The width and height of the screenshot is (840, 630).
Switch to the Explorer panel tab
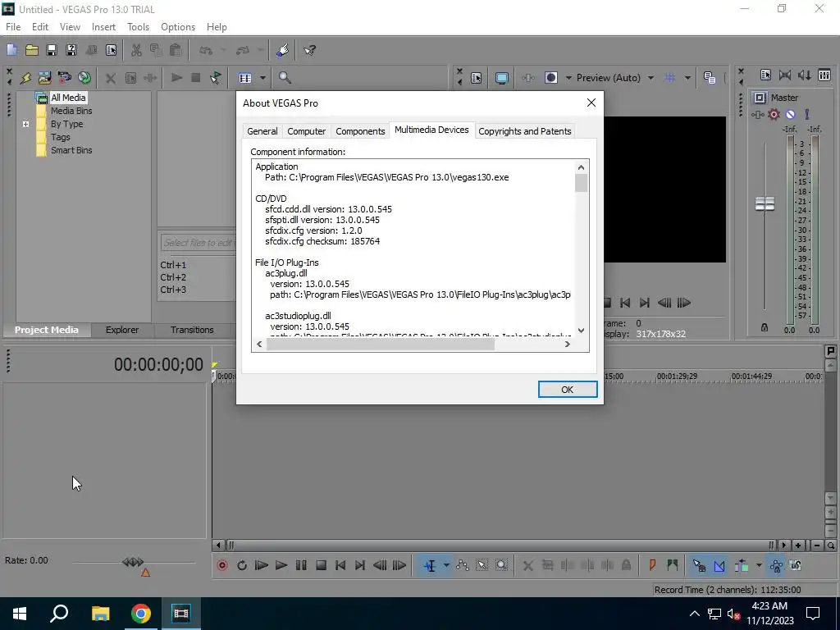point(122,330)
